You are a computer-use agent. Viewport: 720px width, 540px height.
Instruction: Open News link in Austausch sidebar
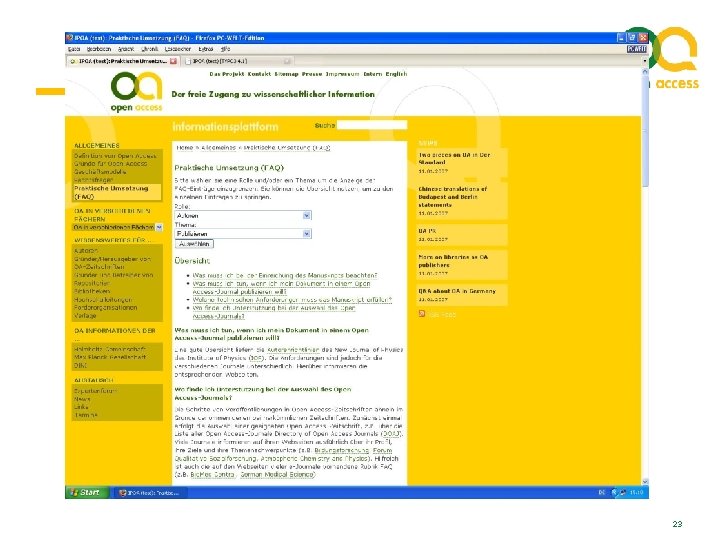(x=82, y=399)
